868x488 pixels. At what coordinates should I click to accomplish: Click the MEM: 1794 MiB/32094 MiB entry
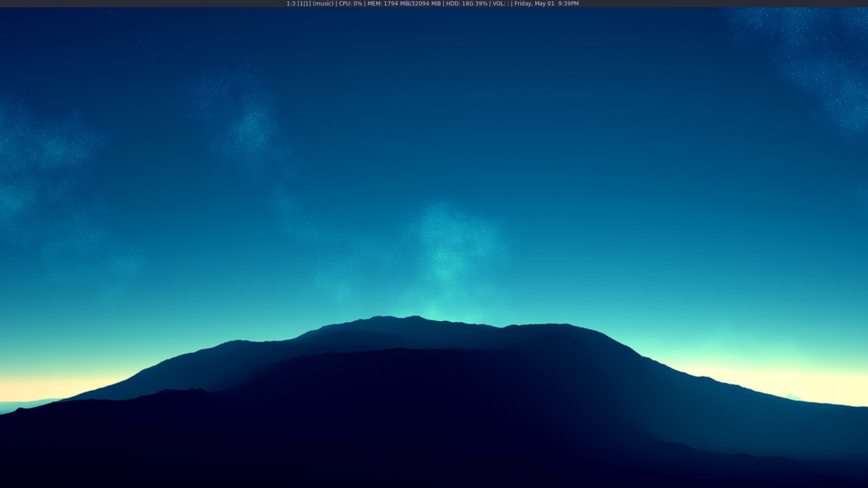tap(404, 4)
